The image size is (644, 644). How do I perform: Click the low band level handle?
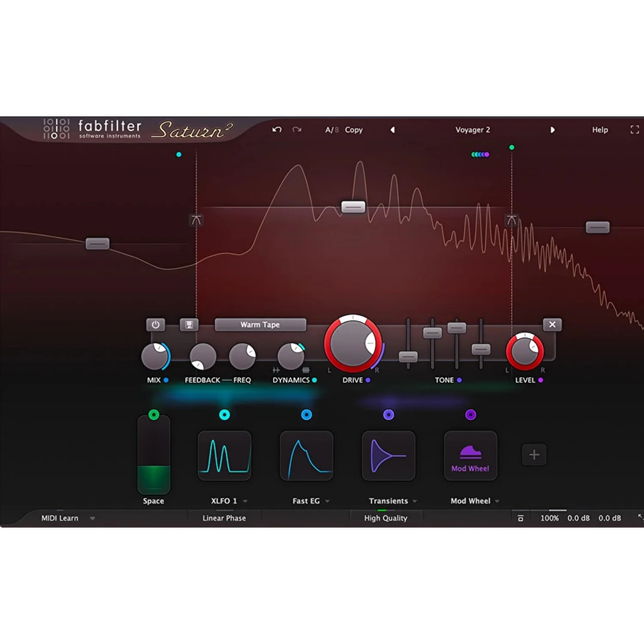(x=97, y=244)
